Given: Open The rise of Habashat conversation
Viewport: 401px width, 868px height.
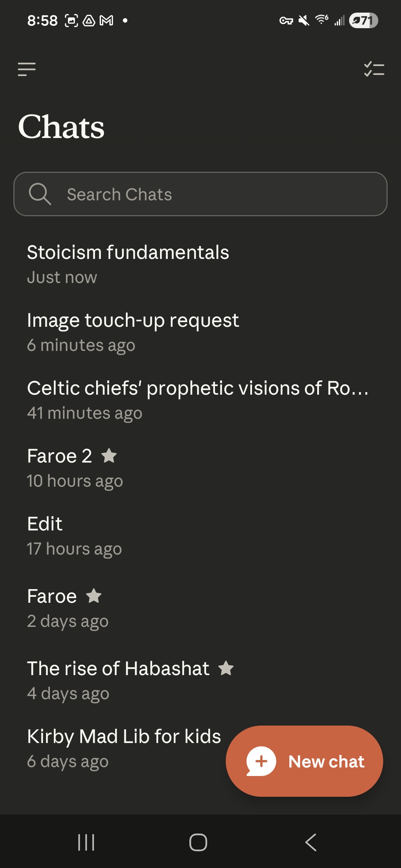Looking at the screenshot, I should (x=118, y=680).
